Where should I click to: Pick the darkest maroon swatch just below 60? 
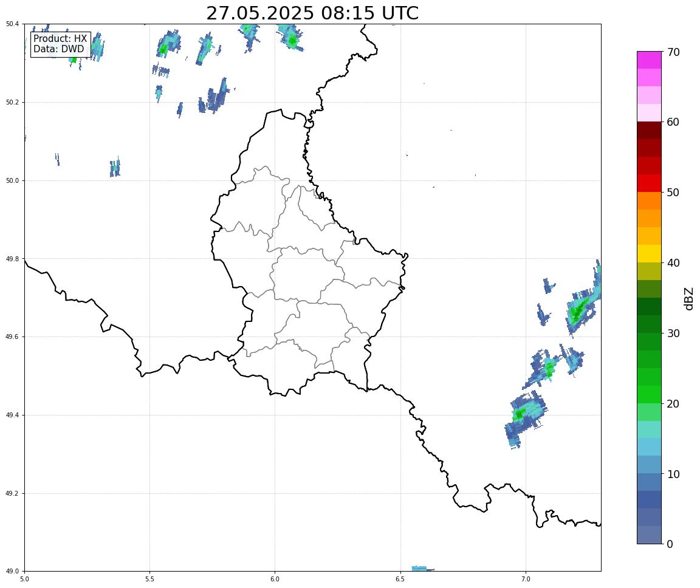pos(649,130)
